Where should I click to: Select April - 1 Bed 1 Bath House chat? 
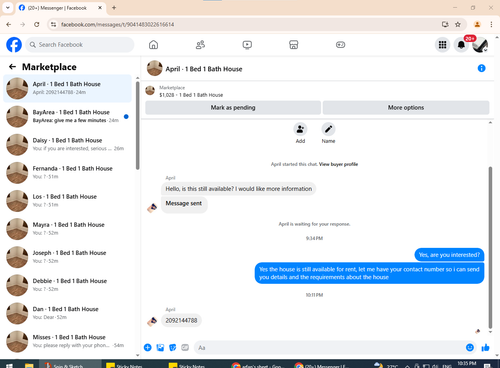(67, 88)
